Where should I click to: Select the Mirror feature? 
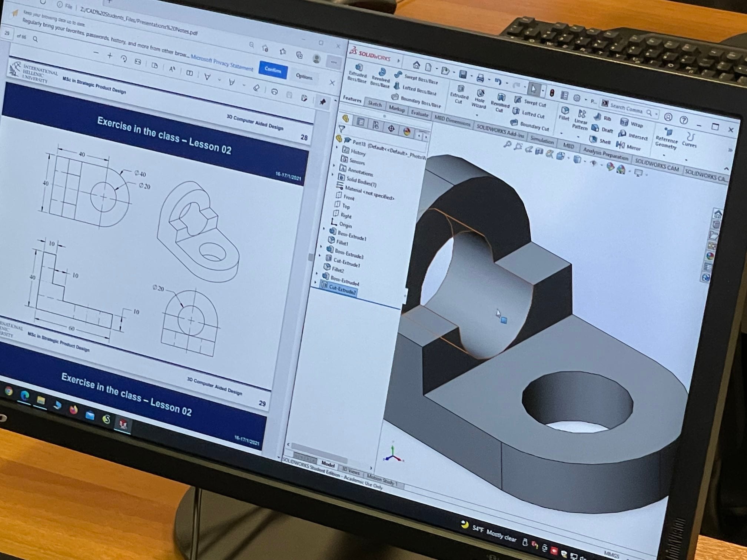click(628, 146)
